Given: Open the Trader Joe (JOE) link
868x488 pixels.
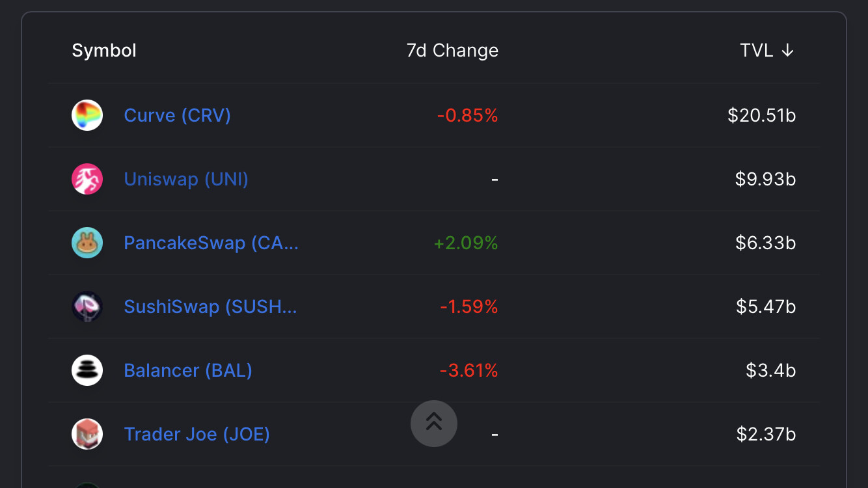Looking at the screenshot, I should tap(197, 434).
